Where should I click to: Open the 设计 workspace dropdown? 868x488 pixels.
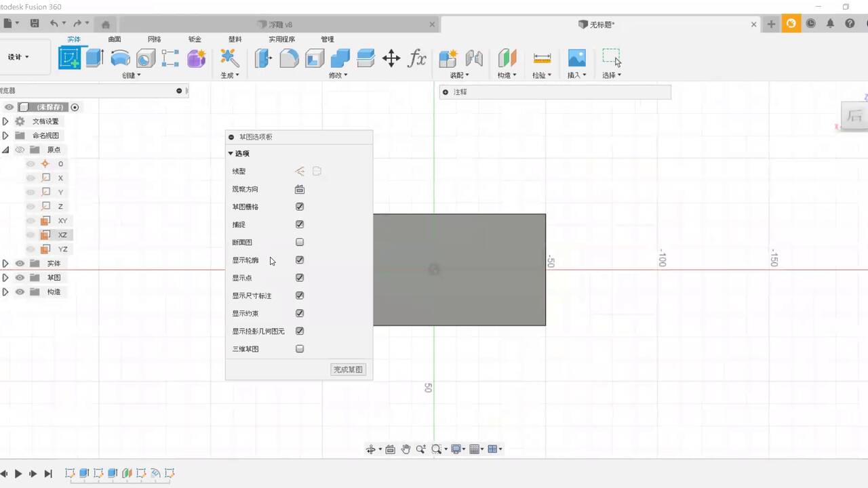point(18,57)
